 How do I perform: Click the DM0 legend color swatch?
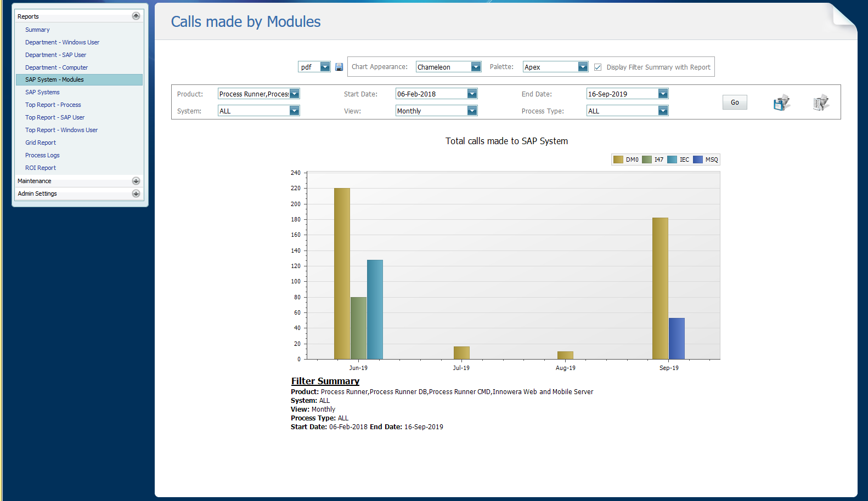618,160
